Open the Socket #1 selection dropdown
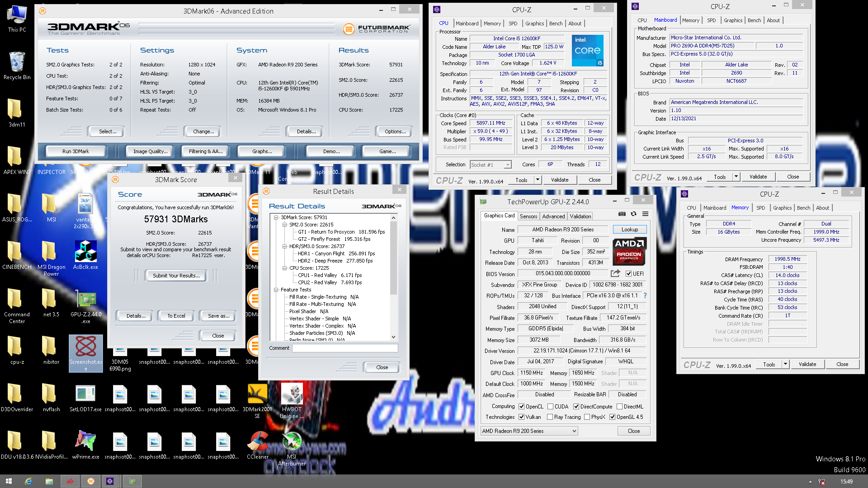This screenshot has height=488, width=868. point(491,165)
